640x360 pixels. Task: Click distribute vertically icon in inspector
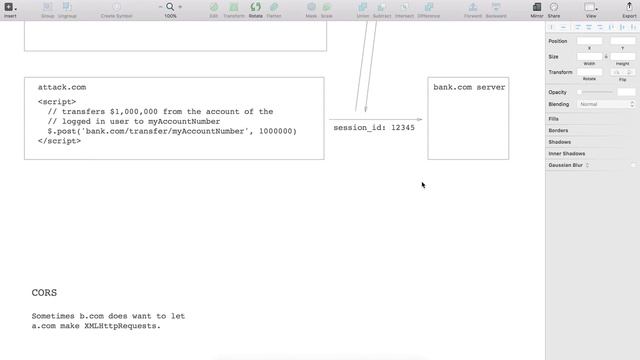point(563,27)
